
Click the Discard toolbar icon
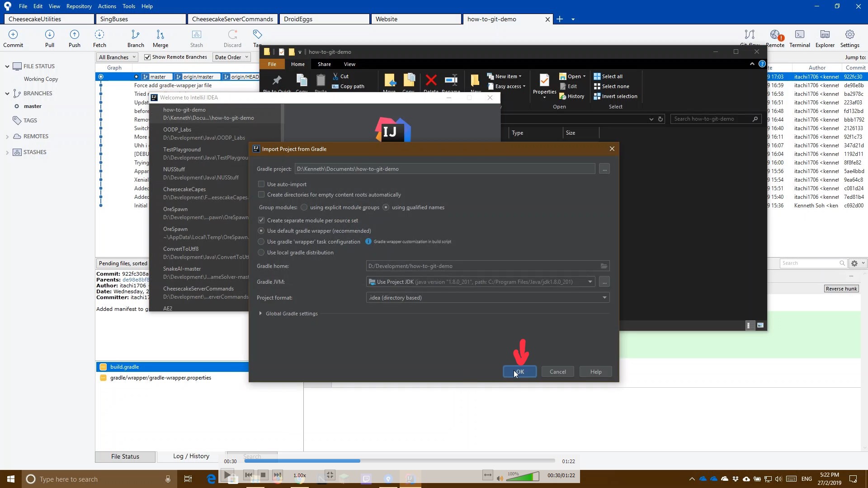point(232,38)
